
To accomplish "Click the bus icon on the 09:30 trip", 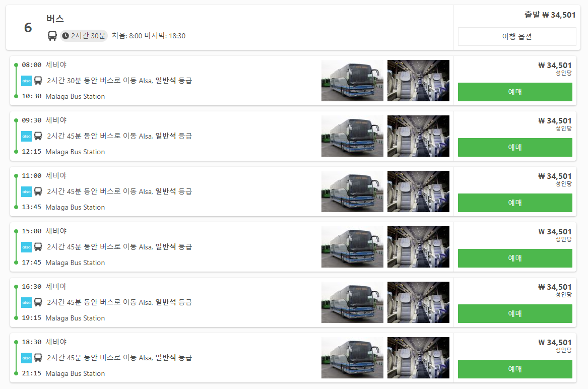I will [38, 136].
